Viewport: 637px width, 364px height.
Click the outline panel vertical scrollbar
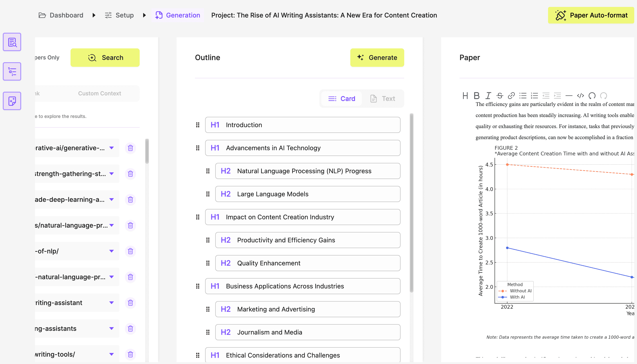(x=411, y=203)
